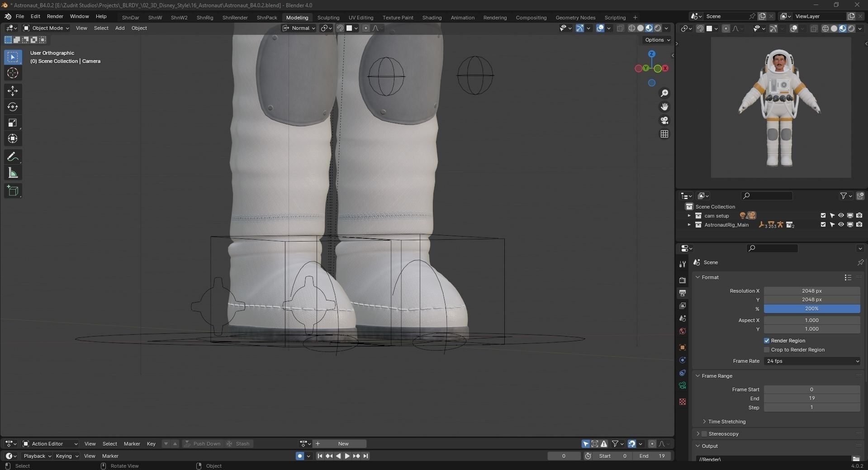Select the Move tool
Viewport: 868px width, 470px height.
[13, 91]
